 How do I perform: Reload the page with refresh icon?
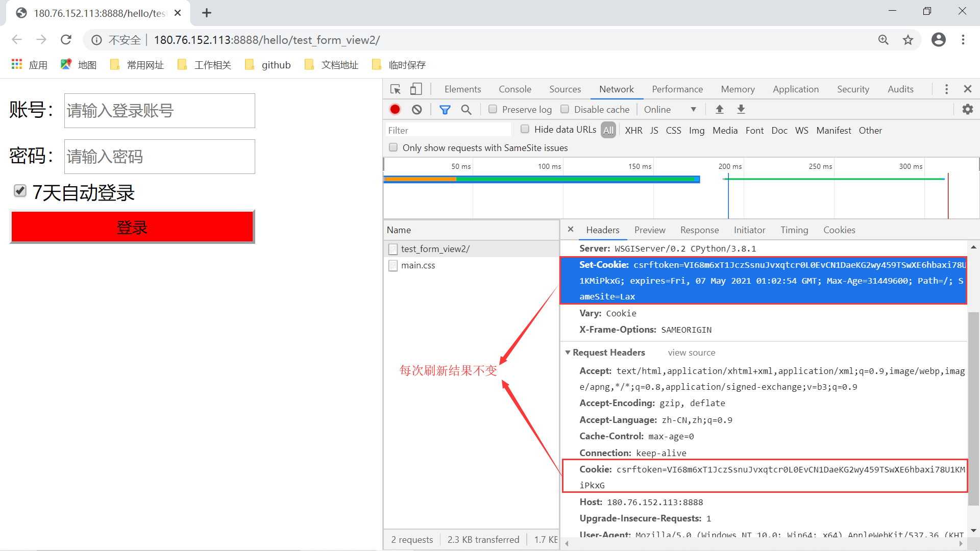(x=66, y=40)
